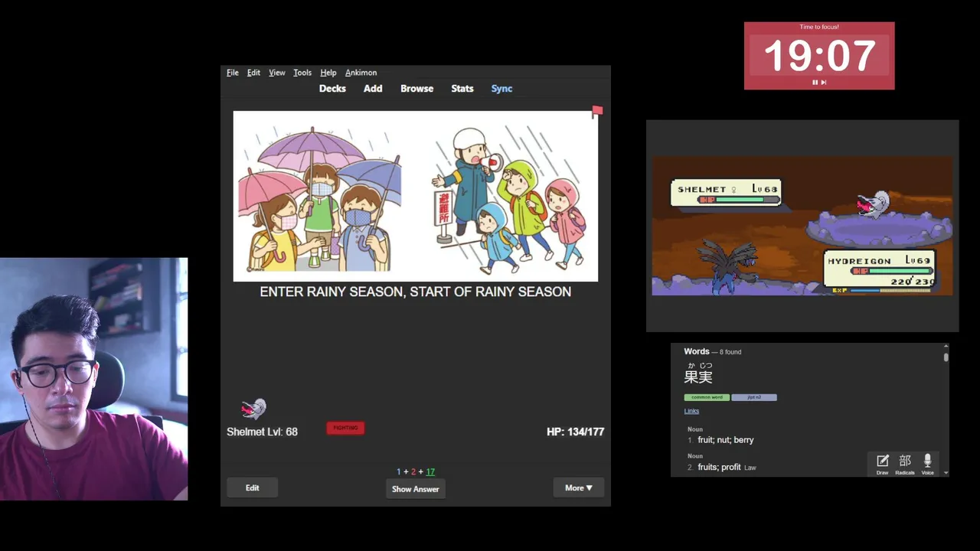Click the Words — 8 found heading
Viewport: 980px width, 551px height.
(712, 352)
